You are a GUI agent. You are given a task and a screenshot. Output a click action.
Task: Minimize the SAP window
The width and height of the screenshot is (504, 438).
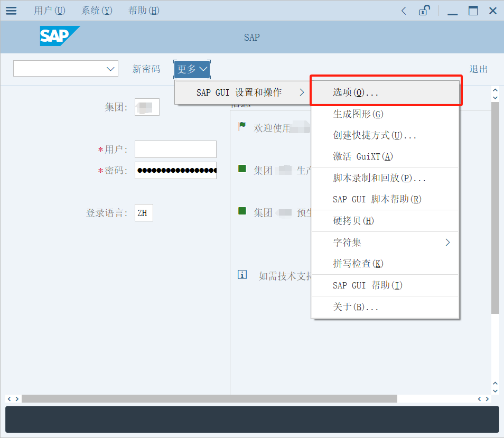pyautogui.click(x=452, y=13)
